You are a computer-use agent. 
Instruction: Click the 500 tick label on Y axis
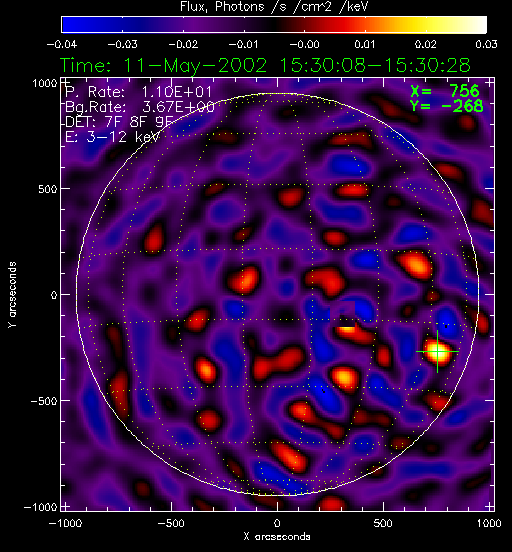(47, 189)
